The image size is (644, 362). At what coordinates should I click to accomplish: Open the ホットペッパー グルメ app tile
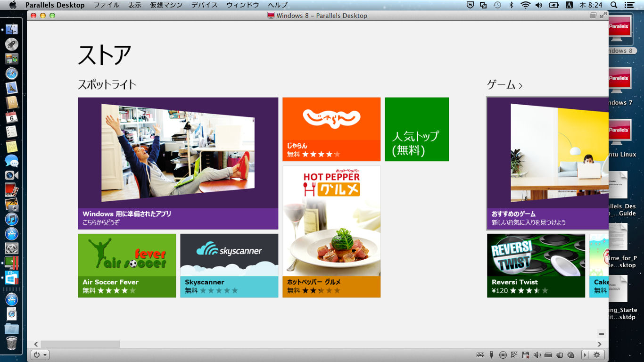pyautogui.click(x=331, y=231)
